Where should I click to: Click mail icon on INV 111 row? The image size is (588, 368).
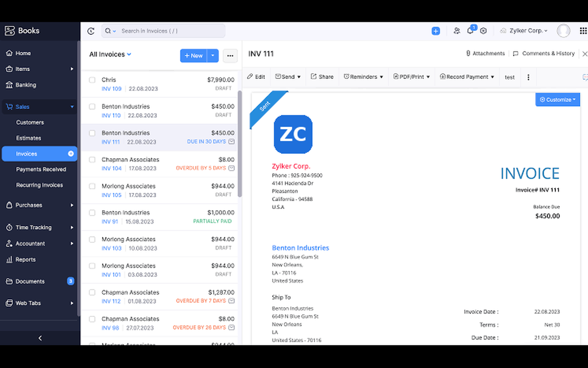(x=232, y=142)
